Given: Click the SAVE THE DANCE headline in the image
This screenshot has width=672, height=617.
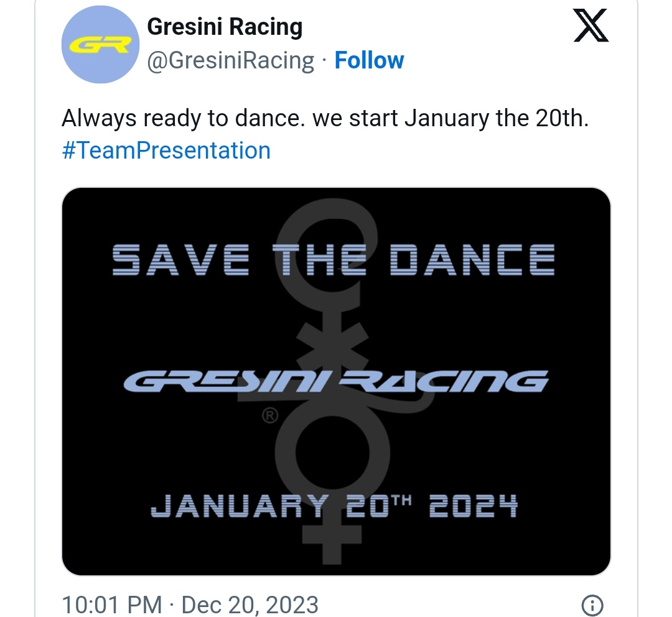Looking at the screenshot, I should tap(334, 259).
